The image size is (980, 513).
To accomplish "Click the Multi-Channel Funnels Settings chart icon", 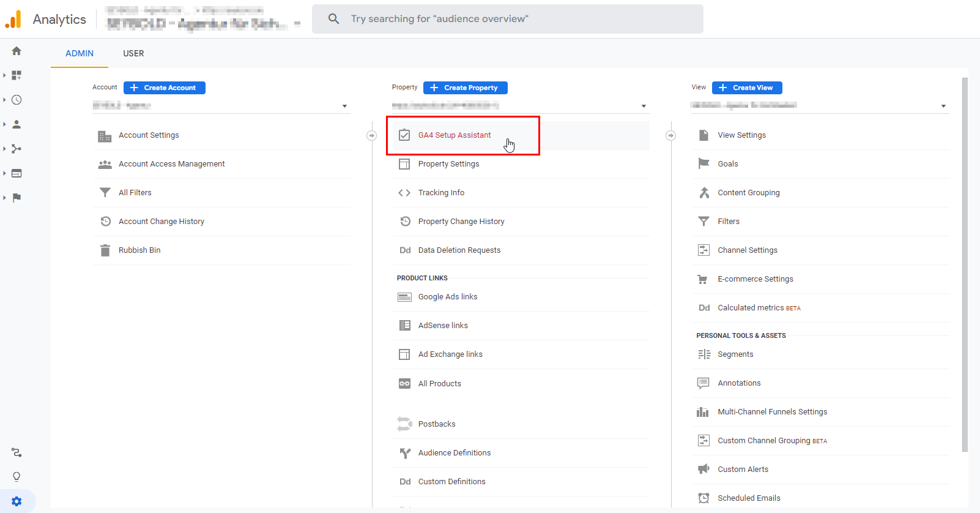I will [703, 412].
